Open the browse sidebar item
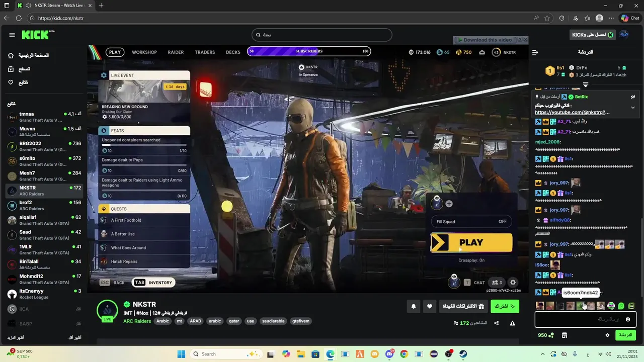 (19, 69)
